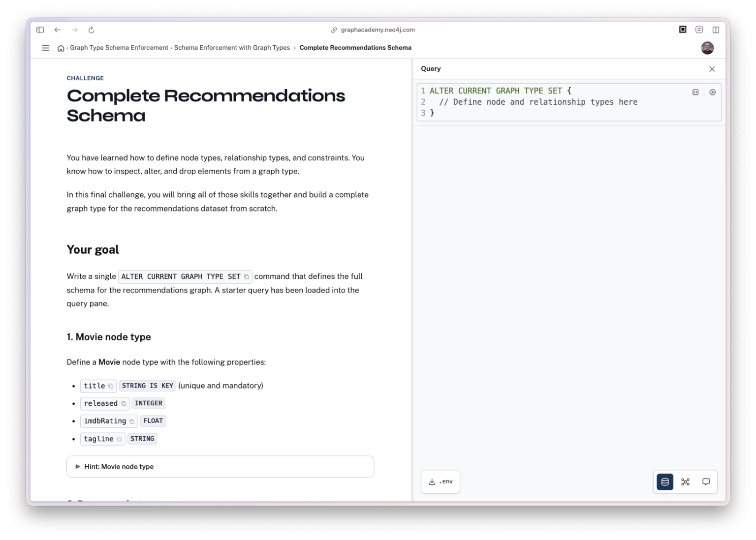Close the Query panel
Image resolution: width=756 pixels, height=540 pixels.
tap(712, 69)
